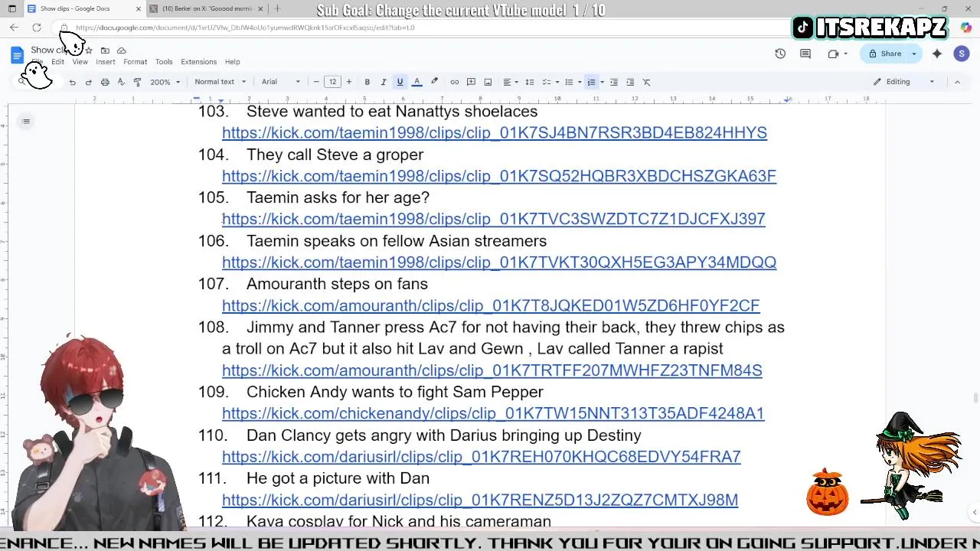Open the Editing mode dropdown
Image resolution: width=980 pixels, height=551 pixels.
coord(904,82)
